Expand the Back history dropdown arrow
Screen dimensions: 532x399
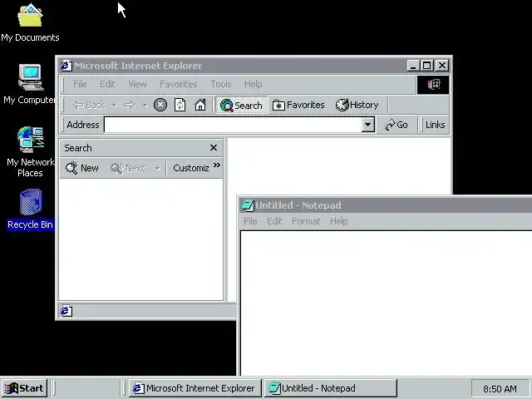115,106
